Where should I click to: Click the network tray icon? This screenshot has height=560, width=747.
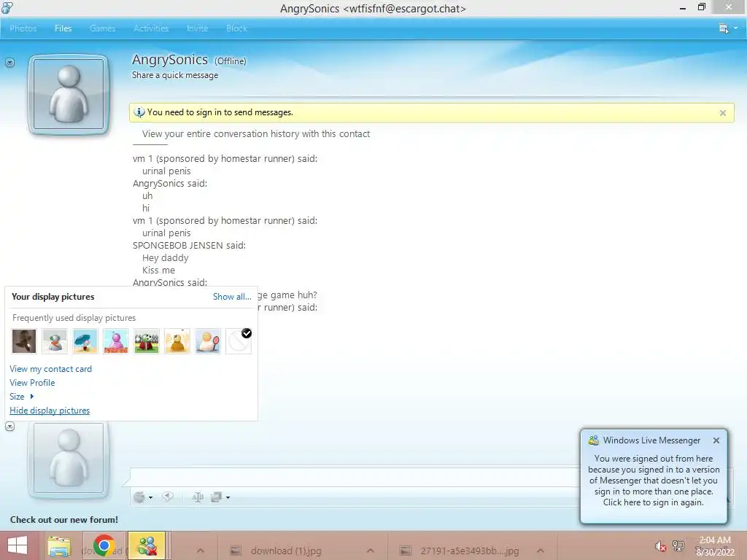coord(678,546)
